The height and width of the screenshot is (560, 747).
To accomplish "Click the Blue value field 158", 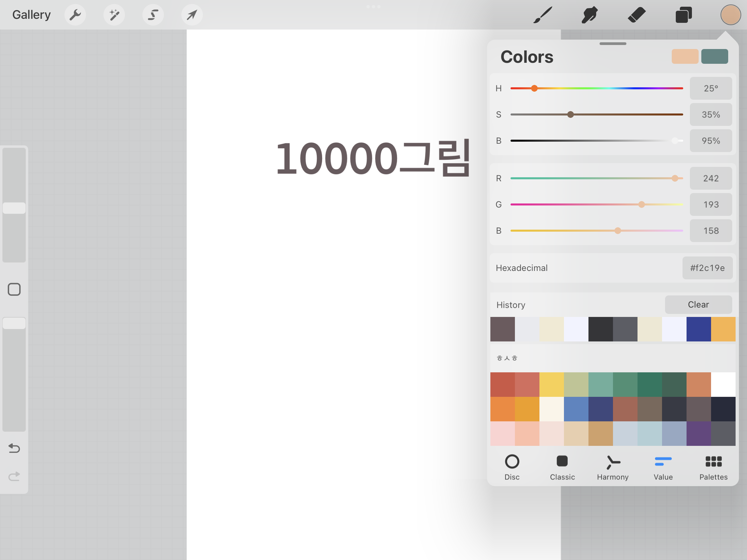I will pos(711,231).
